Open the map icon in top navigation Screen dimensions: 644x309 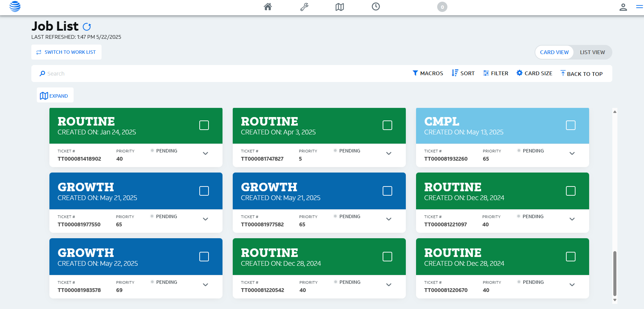coord(340,7)
